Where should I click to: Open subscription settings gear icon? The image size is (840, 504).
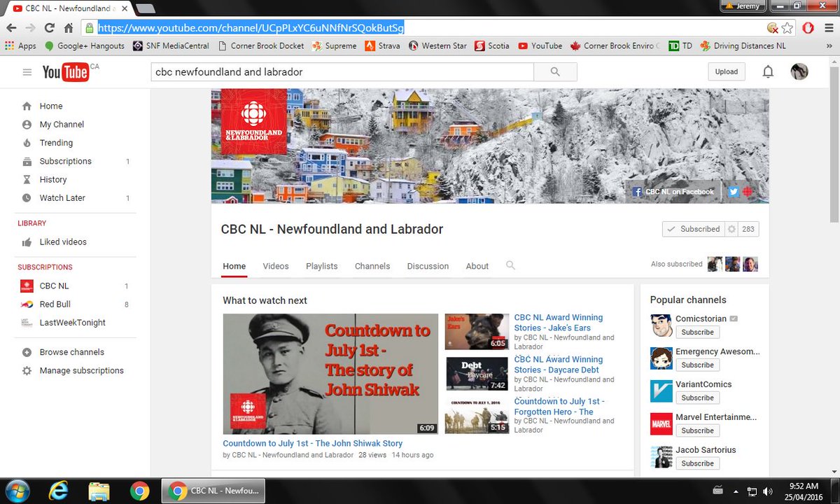pyautogui.click(x=732, y=229)
